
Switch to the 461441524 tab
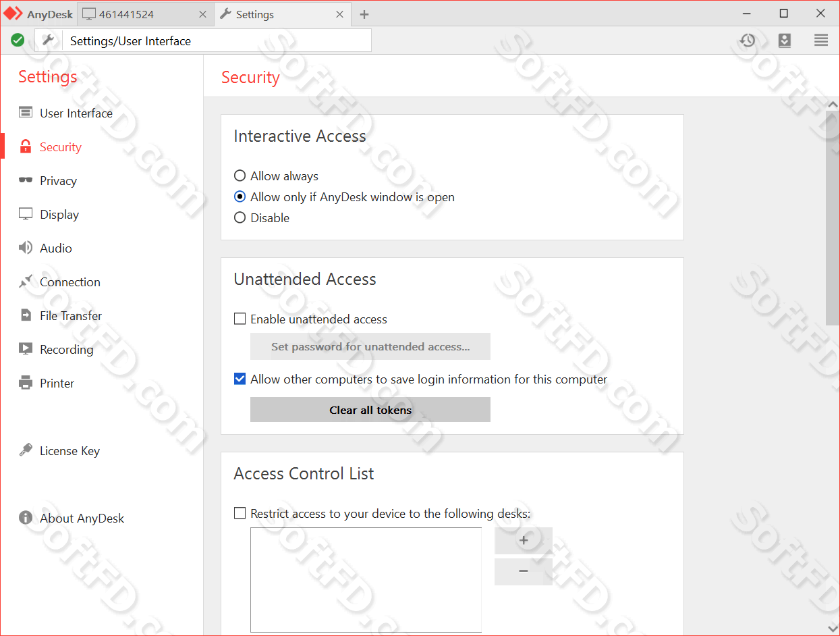pos(145,14)
